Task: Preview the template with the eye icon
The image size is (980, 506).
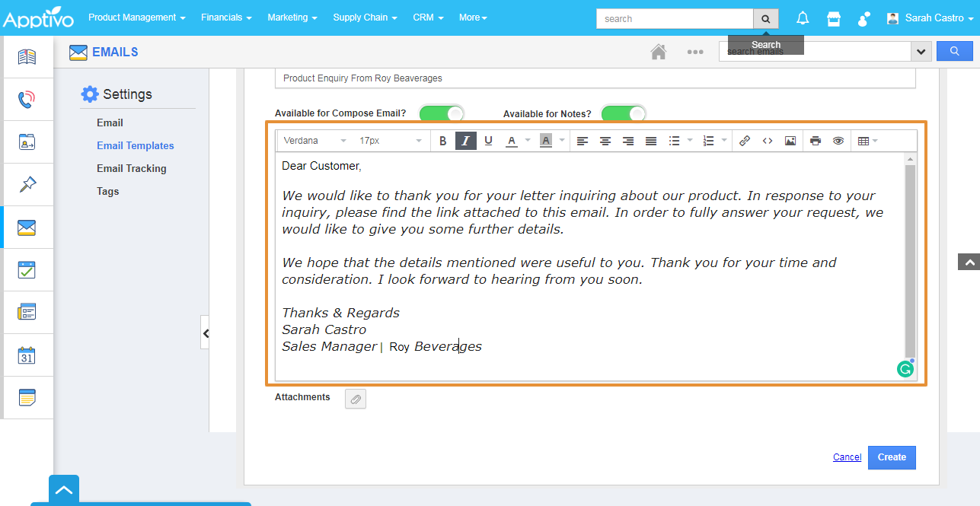Action: 838,141
